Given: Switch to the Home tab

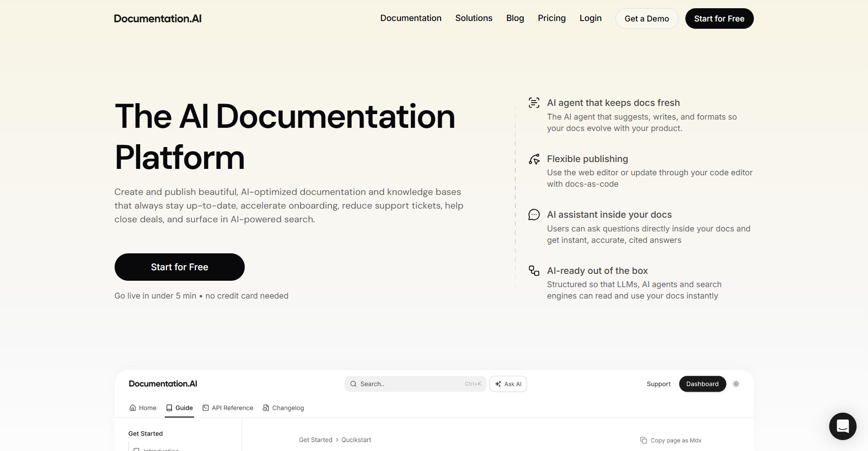Looking at the screenshot, I should tap(143, 408).
